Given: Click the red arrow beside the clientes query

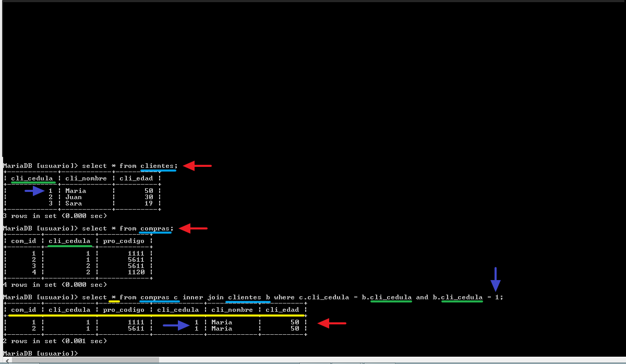Looking at the screenshot, I should pyautogui.click(x=197, y=166).
